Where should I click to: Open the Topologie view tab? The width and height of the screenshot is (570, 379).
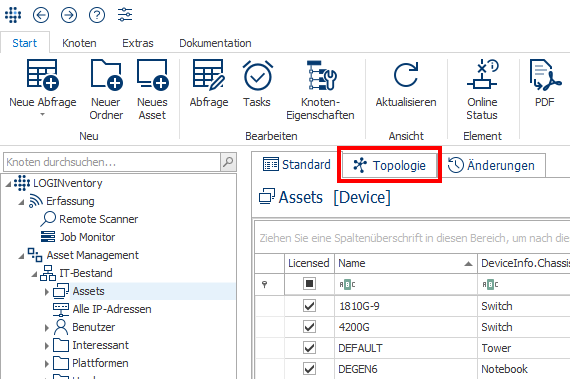[x=389, y=165]
